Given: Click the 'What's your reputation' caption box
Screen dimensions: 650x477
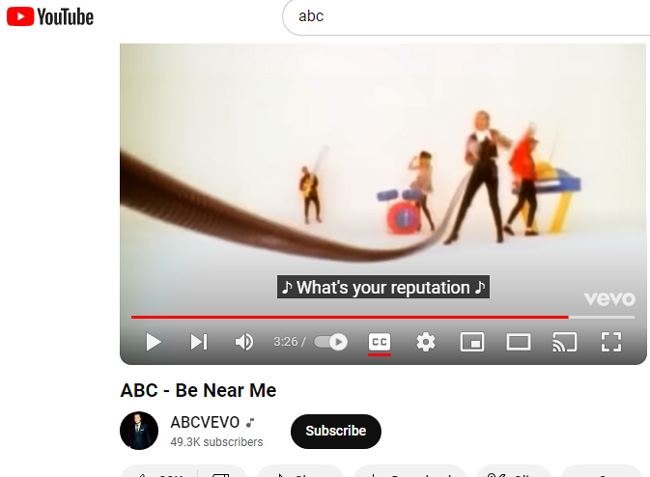Looking at the screenshot, I should tap(383, 287).
